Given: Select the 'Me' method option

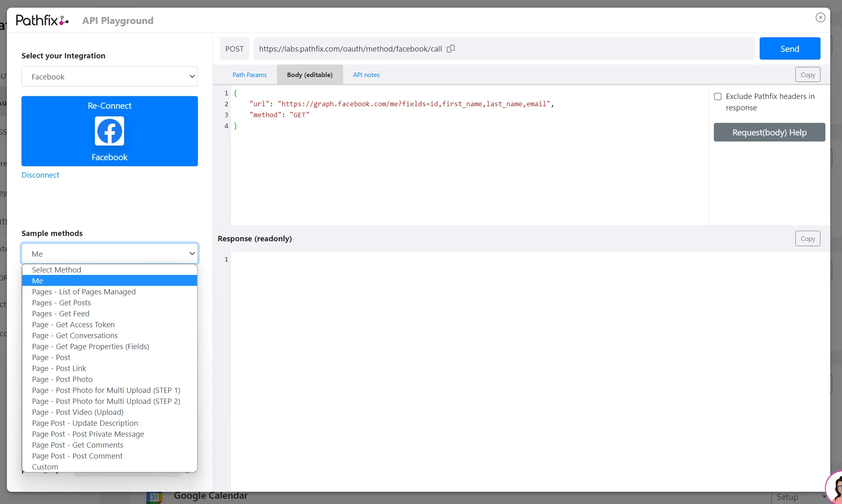Looking at the screenshot, I should 110,281.
